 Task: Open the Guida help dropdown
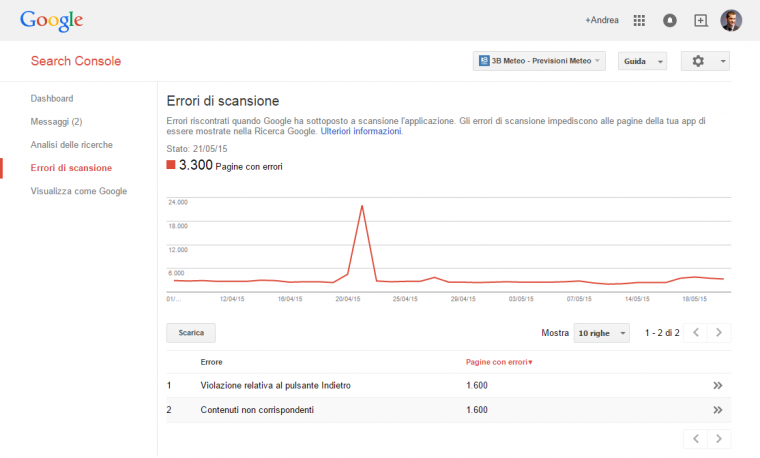pos(642,61)
